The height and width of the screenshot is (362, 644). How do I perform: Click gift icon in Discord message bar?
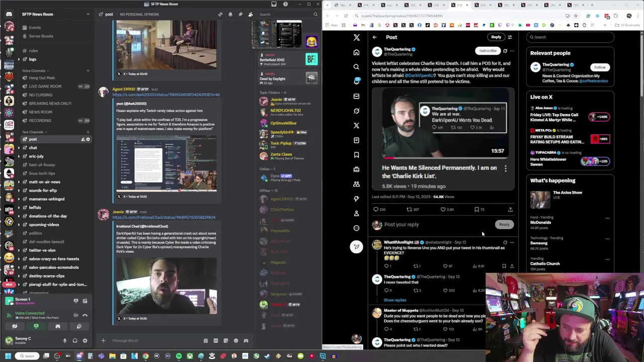(x=205, y=341)
